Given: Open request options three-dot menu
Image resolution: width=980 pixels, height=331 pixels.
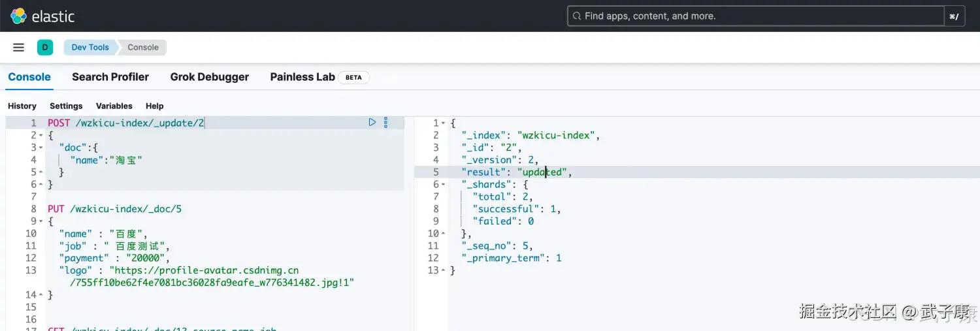Looking at the screenshot, I should (385, 122).
